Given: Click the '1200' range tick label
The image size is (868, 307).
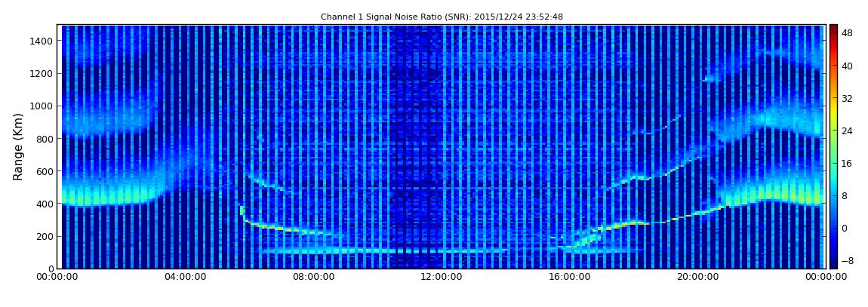Looking at the screenshot, I should (42, 74).
